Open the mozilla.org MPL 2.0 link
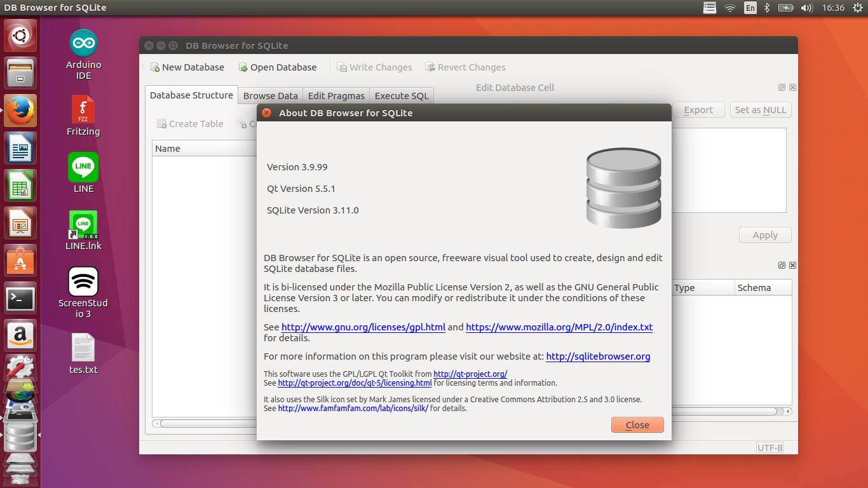The image size is (868, 488). tap(559, 327)
